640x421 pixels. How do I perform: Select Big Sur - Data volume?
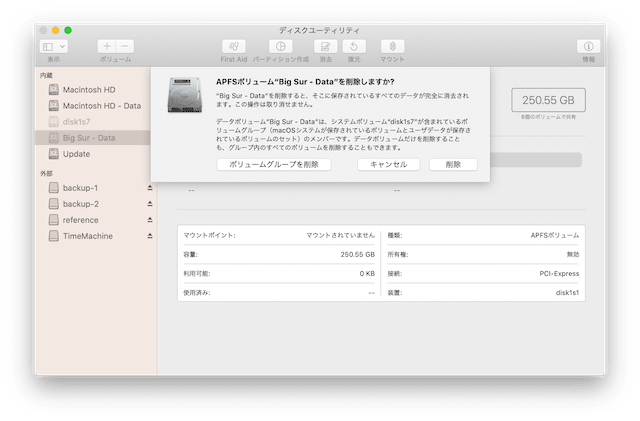93,138
